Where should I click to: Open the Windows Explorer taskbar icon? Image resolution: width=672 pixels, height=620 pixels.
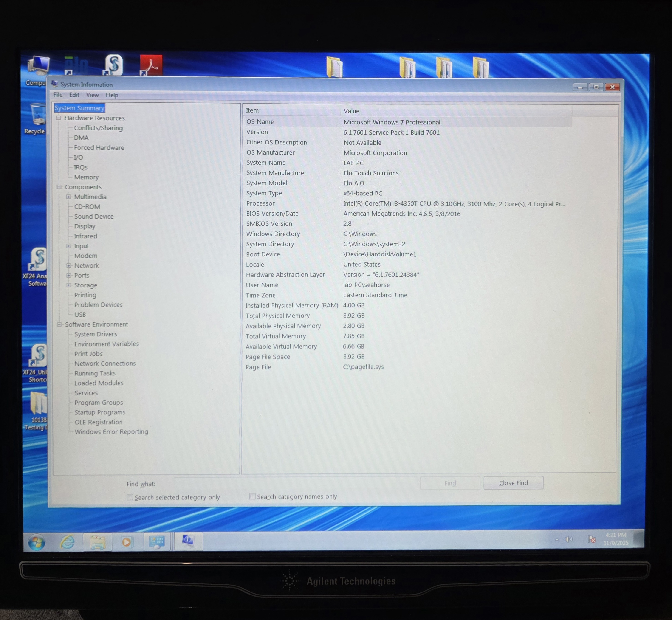[98, 542]
